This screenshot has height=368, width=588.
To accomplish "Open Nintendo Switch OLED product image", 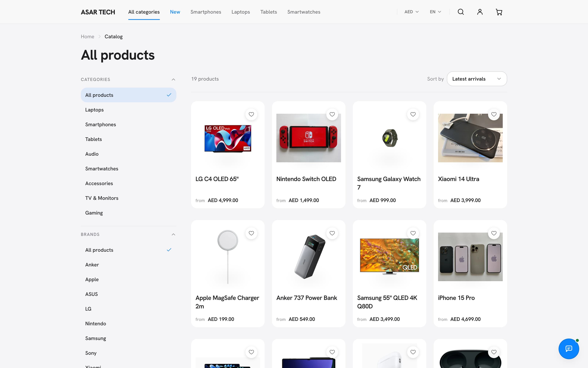I will point(309,138).
